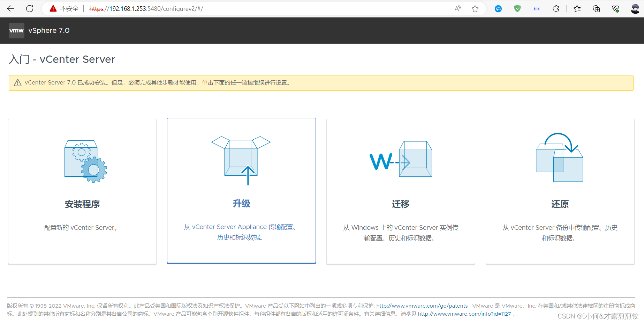Select the 还原 card title
644x323 pixels.
click(560, 204)
